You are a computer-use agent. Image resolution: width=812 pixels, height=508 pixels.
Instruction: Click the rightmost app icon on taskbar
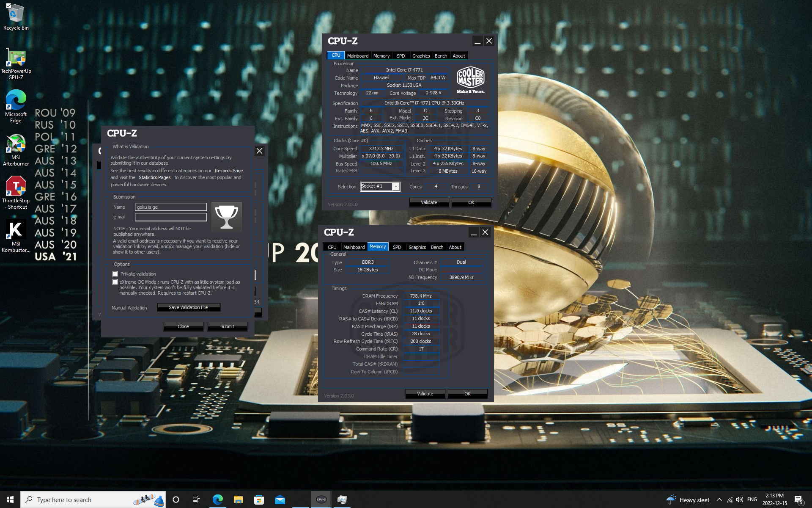click(x=342, y=500)
